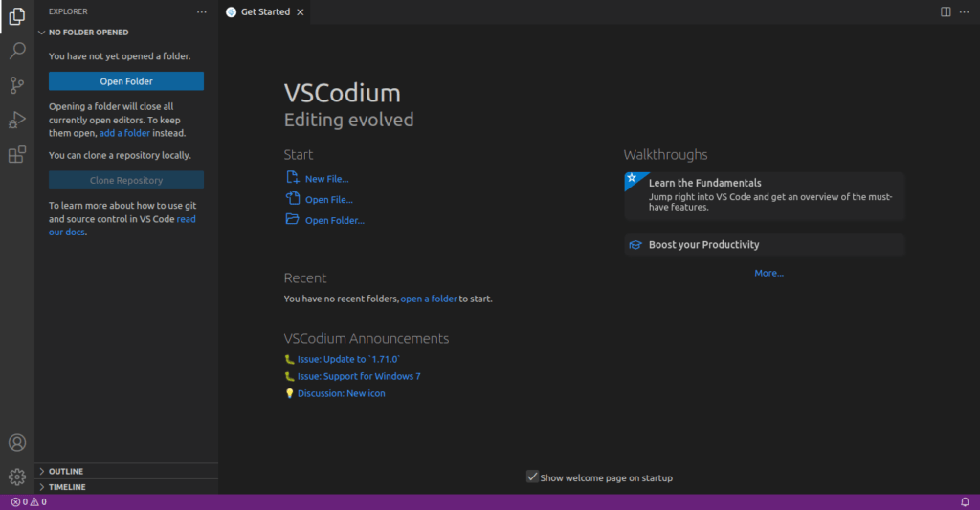The height and width of the screenshot is (510, 980).
Task: Click the blue Open Folder button
Action: (x=126, y=81)
